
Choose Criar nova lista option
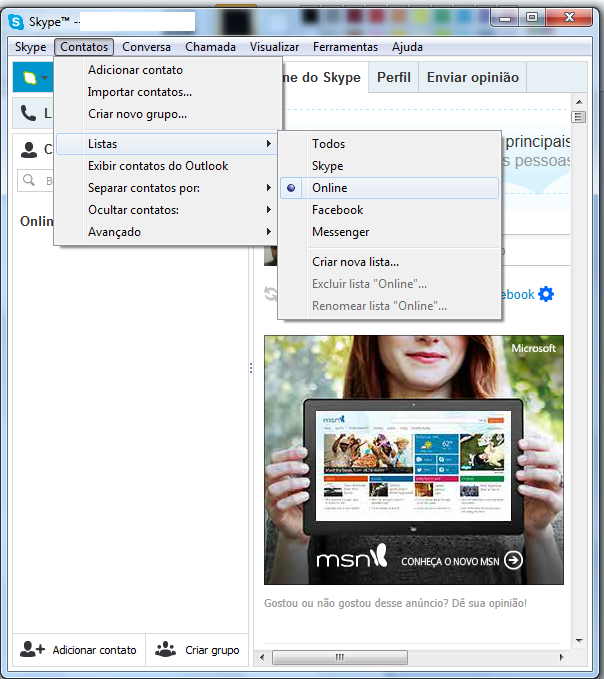pos(389,262)
